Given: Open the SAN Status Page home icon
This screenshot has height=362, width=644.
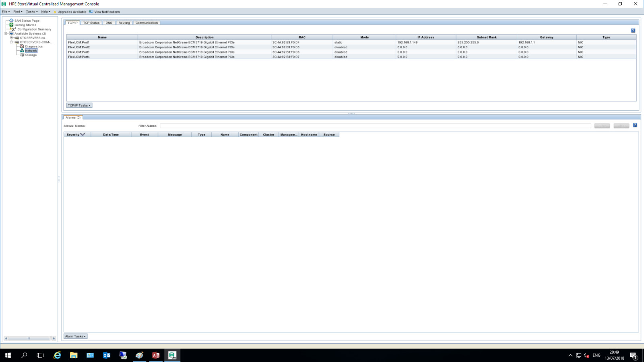Looking at the screenshot, I should [x=12, y=21].
